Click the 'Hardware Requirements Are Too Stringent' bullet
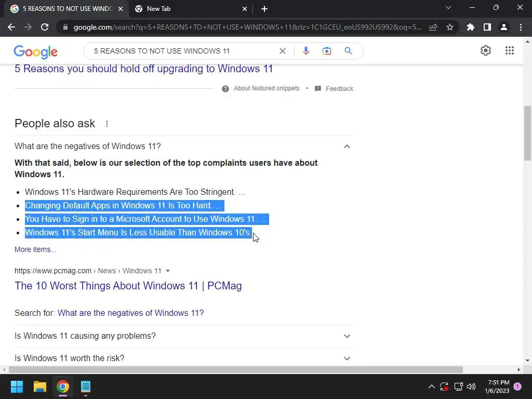The image size is (532, 399). 135,192
